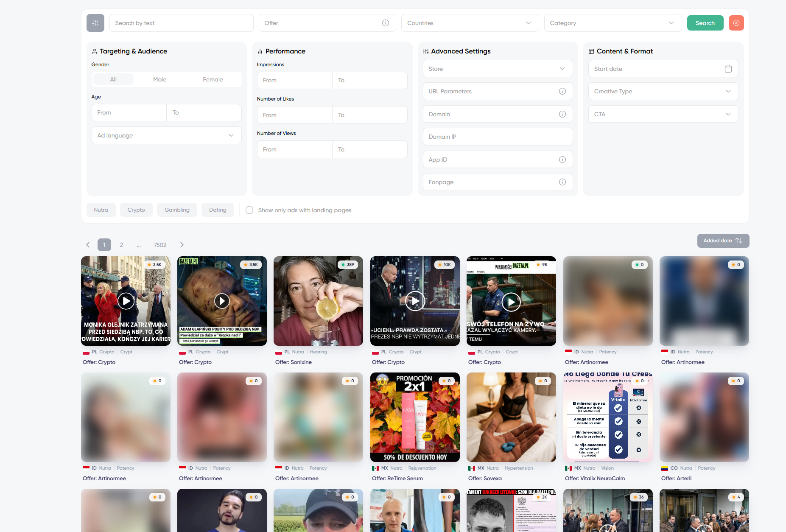The image size is (786, 532).
Task: Click Number of Likes From field
Action: pos(295,115)
